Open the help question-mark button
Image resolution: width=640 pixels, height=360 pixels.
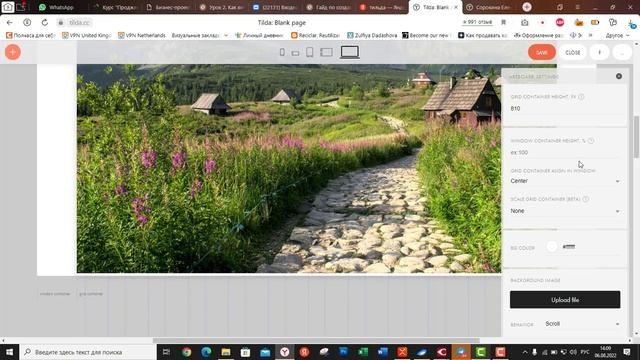(600, 52)
